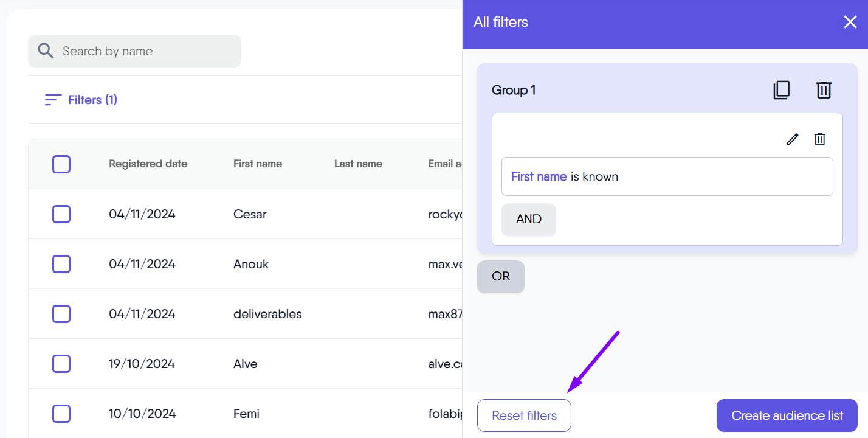Tick the select-all checkbox in the header
This screenshot has width=868, height=438.
coord(61,164)
